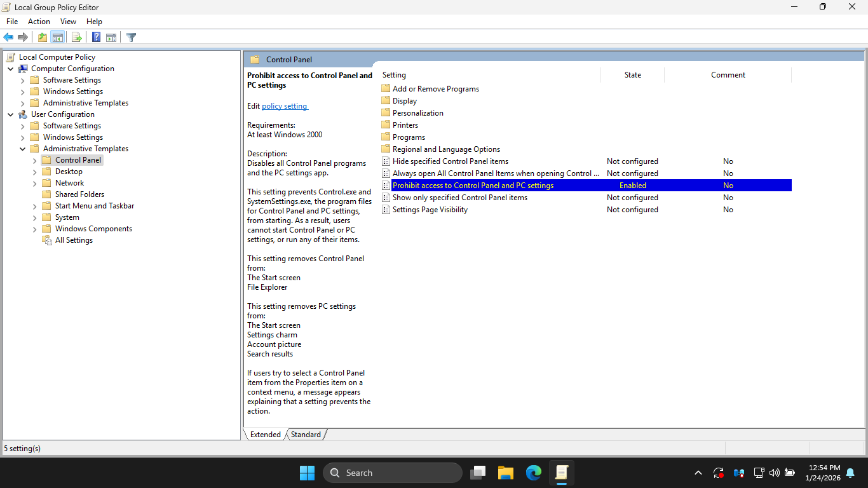
Task: Expand the Windows Components folder node
Action: (x=35, y=229)
